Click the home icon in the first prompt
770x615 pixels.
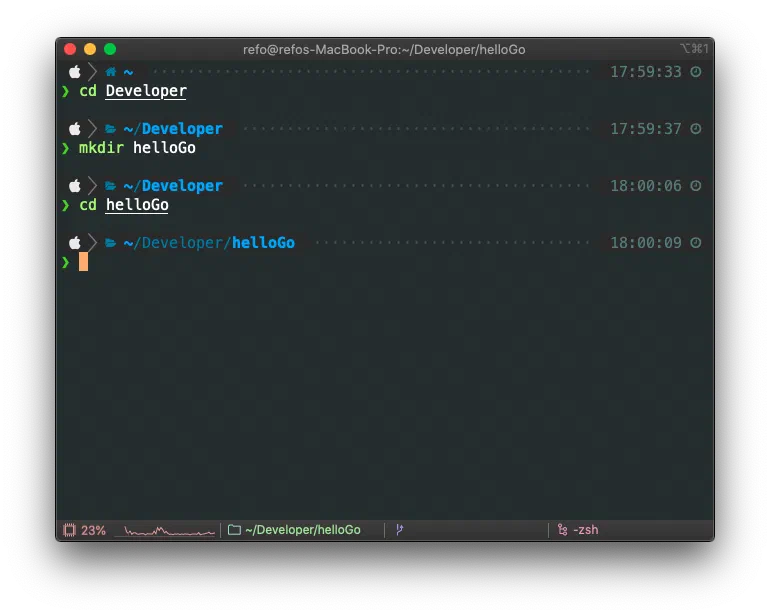[x=111, y=72]
